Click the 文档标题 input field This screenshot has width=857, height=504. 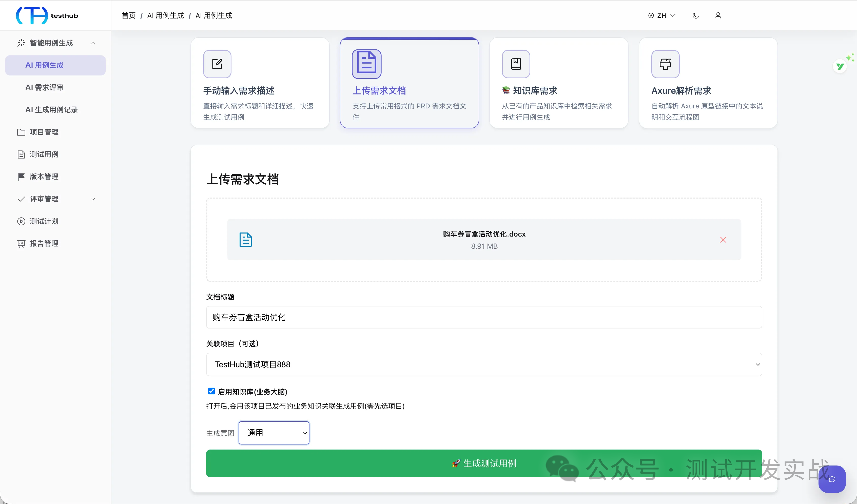point(484,317)
